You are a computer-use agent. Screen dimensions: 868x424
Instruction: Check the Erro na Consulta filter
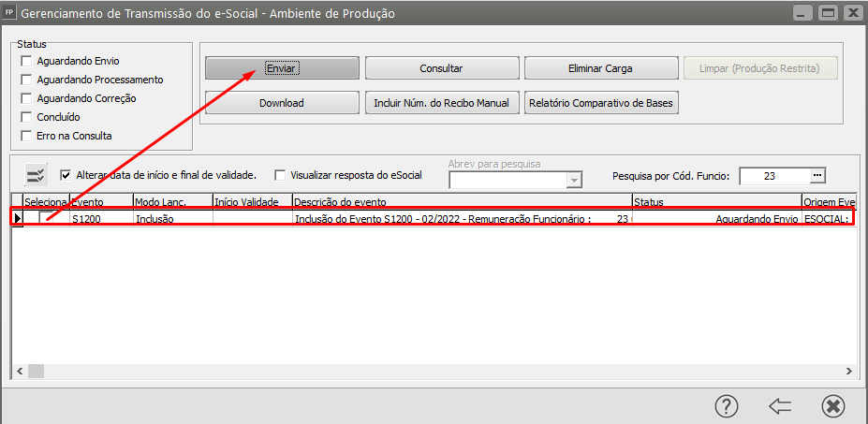click(26, 136)
